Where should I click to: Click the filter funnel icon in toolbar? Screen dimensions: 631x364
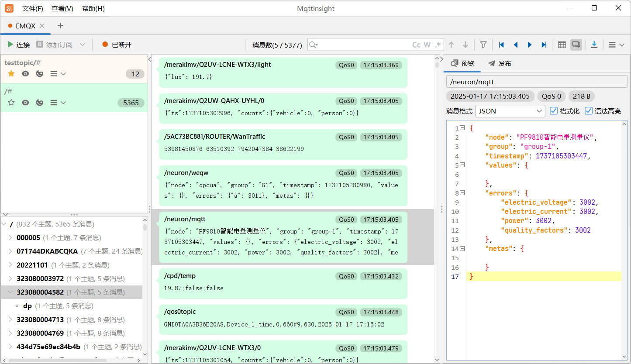[x=483, y=45]
